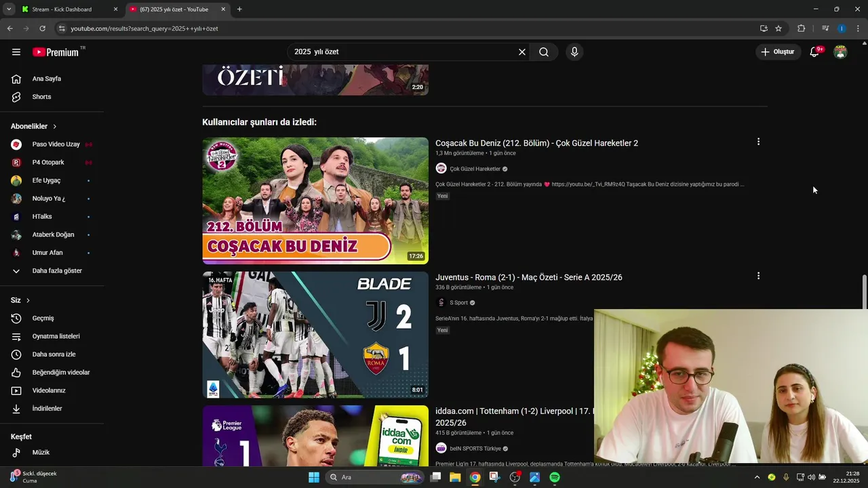This screenshot has width=868, height=488.
Task: Click the Chrome address bar URL
Action: pos(144,28)
